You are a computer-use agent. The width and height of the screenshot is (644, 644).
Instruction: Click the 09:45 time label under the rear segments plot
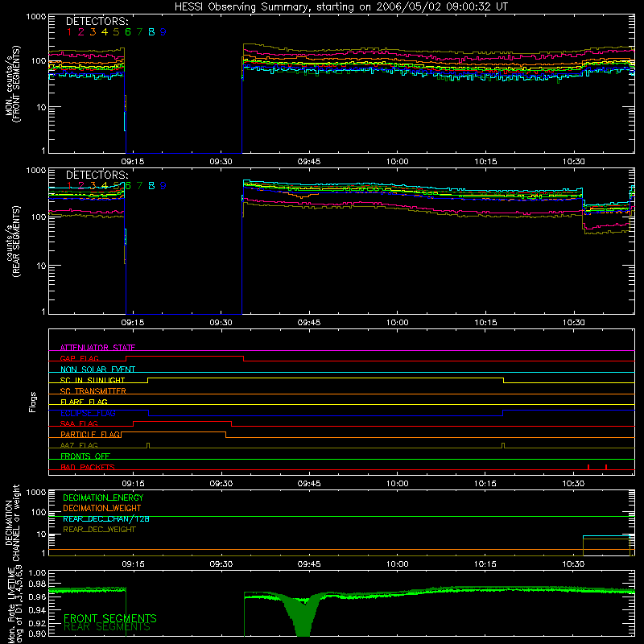pos(309,323)
